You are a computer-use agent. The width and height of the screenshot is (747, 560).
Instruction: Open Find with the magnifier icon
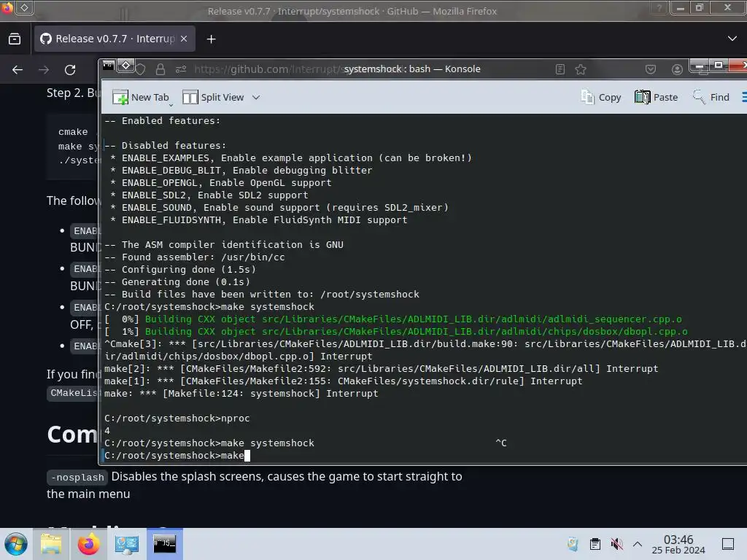(699, 97)
